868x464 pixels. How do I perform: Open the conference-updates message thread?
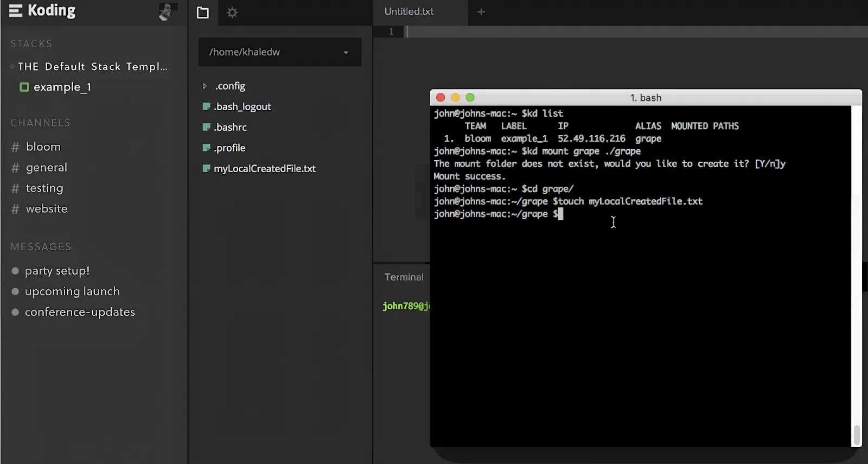pyautogui.click(x=80, y=312)
